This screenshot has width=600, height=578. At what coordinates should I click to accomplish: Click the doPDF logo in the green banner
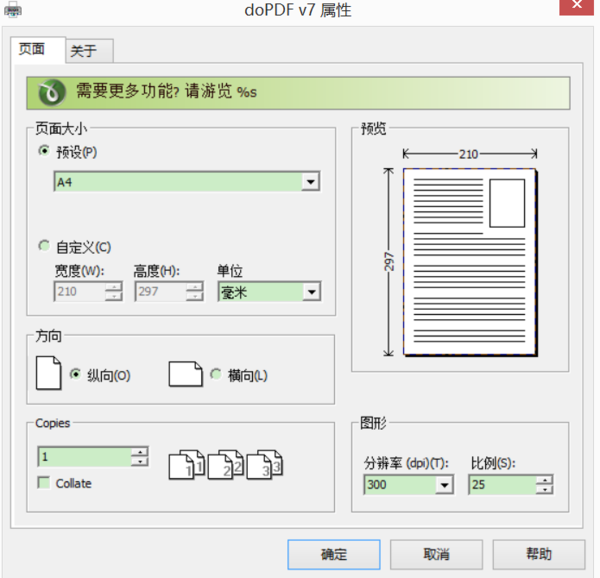tap(52, 93)
